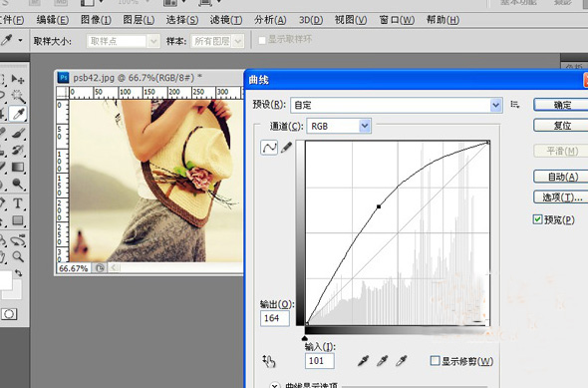This screenshot has width=588, height=388.
Task: Click the 自动 auto button
Action: click(561, 177)
